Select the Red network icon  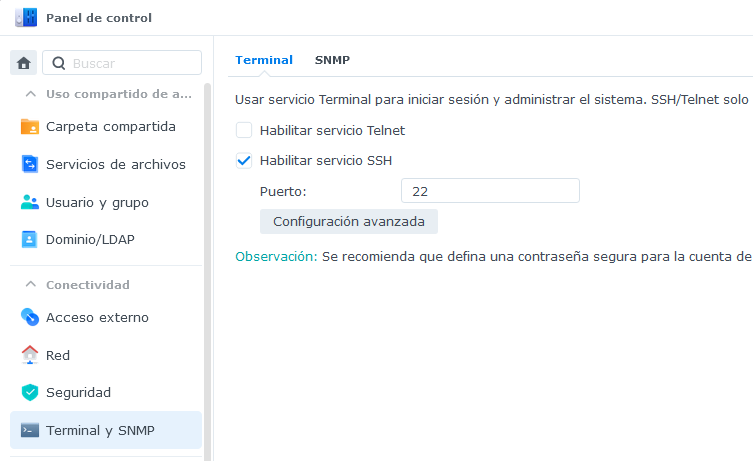click(x=30, y=355)
